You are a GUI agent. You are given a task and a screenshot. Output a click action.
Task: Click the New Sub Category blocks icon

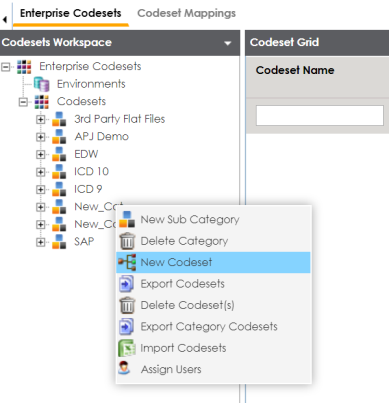coord(127,220)
